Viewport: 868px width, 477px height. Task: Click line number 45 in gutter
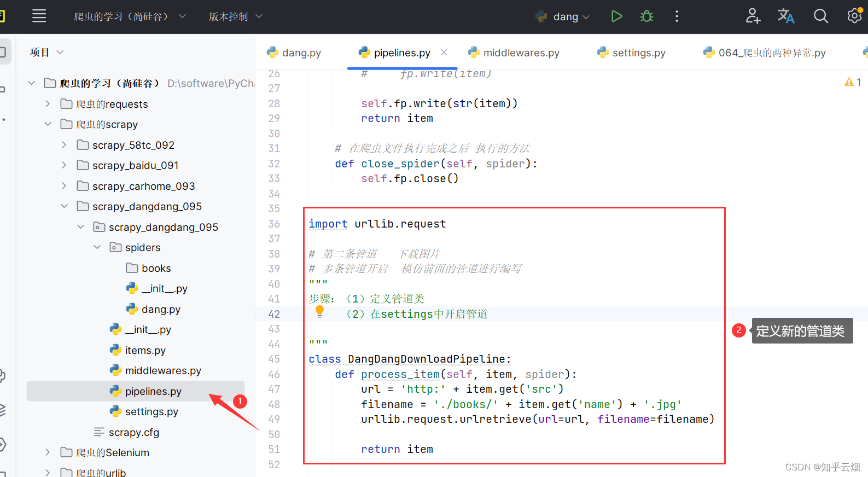point(274,359)
